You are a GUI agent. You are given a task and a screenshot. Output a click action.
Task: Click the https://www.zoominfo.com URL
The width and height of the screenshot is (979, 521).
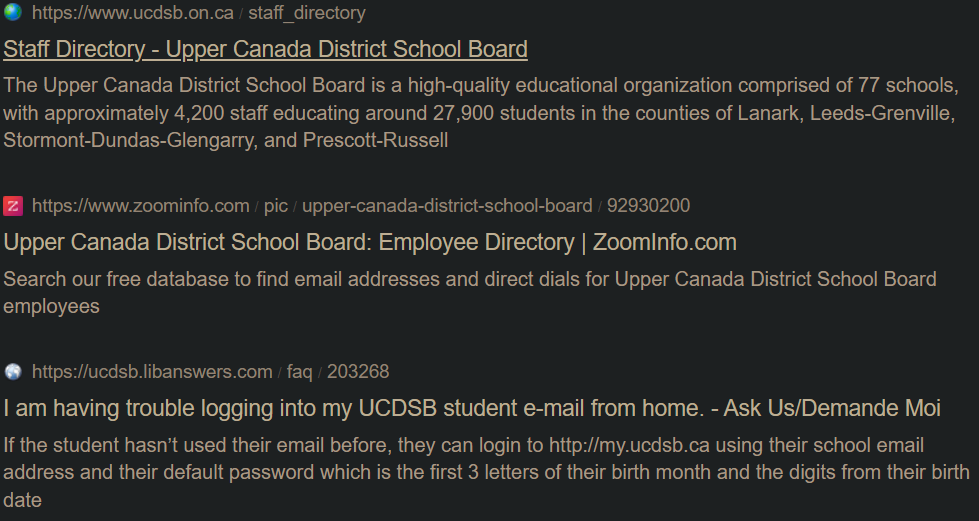click(x=140, y=206)
